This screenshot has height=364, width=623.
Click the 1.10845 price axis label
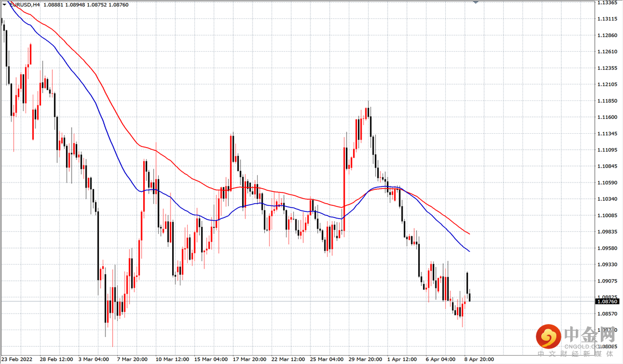pos(607,166)
